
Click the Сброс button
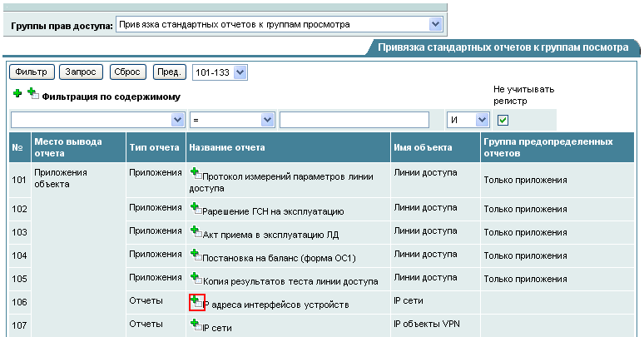[x=127, y=72]
